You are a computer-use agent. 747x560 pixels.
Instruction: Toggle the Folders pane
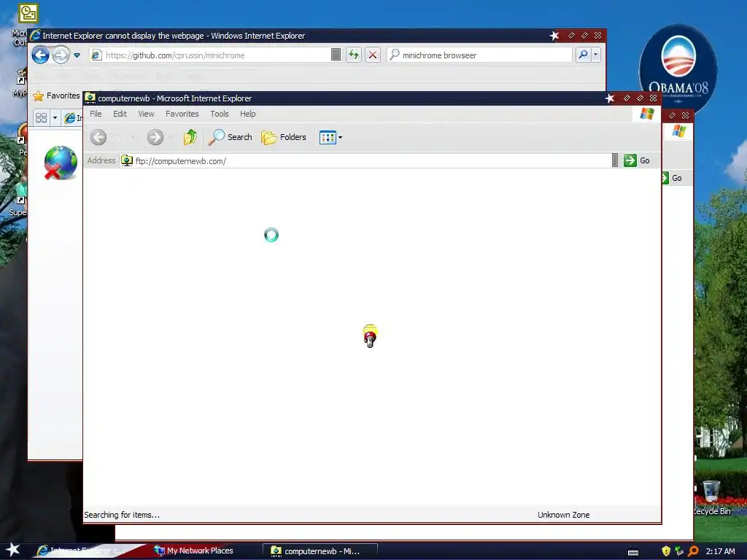point(284,137)
